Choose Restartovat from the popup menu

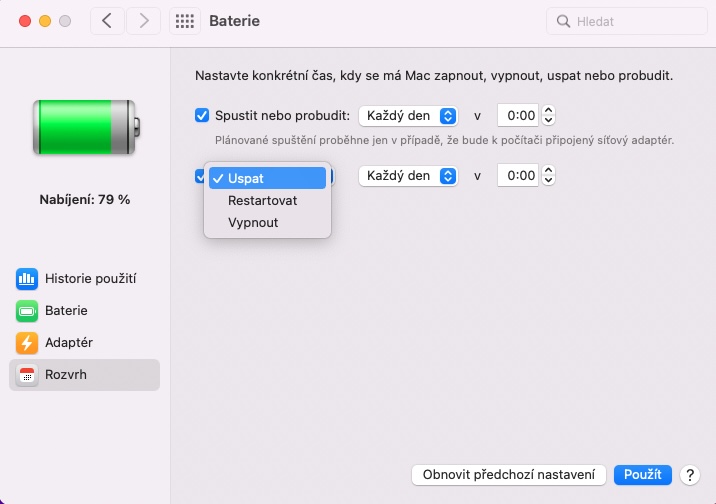[x=262, y=200]
